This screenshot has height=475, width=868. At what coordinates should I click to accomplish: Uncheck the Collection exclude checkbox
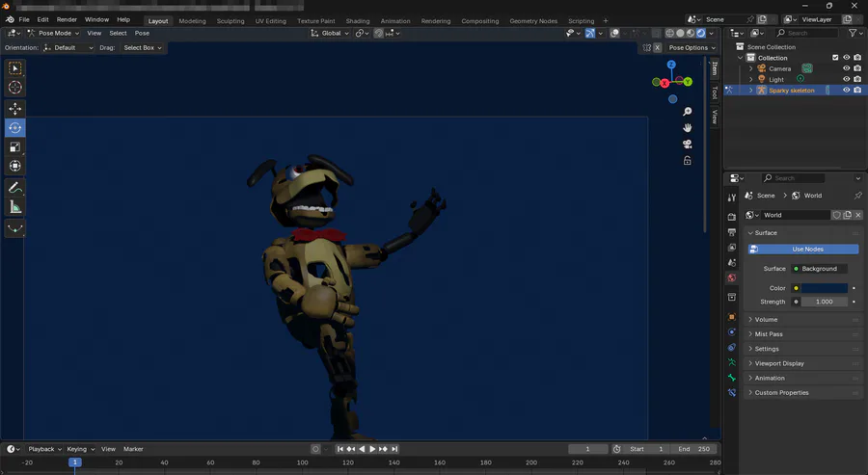835,58
